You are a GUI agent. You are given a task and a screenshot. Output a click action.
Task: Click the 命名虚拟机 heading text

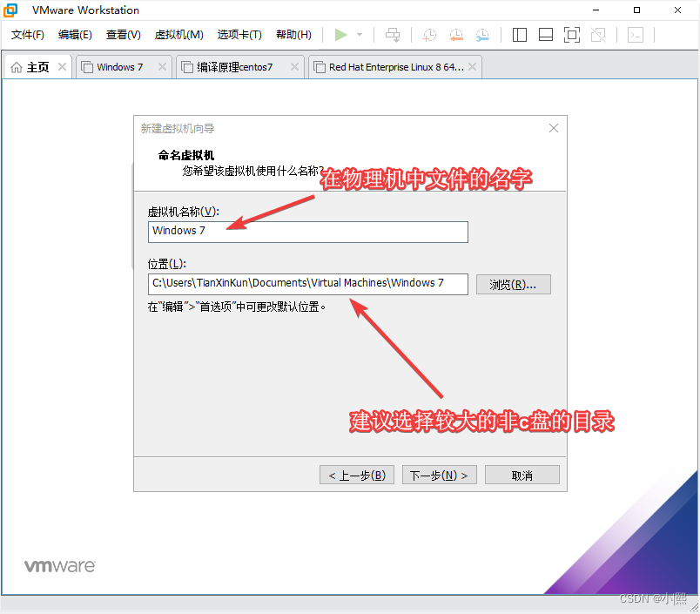point(186,155)
